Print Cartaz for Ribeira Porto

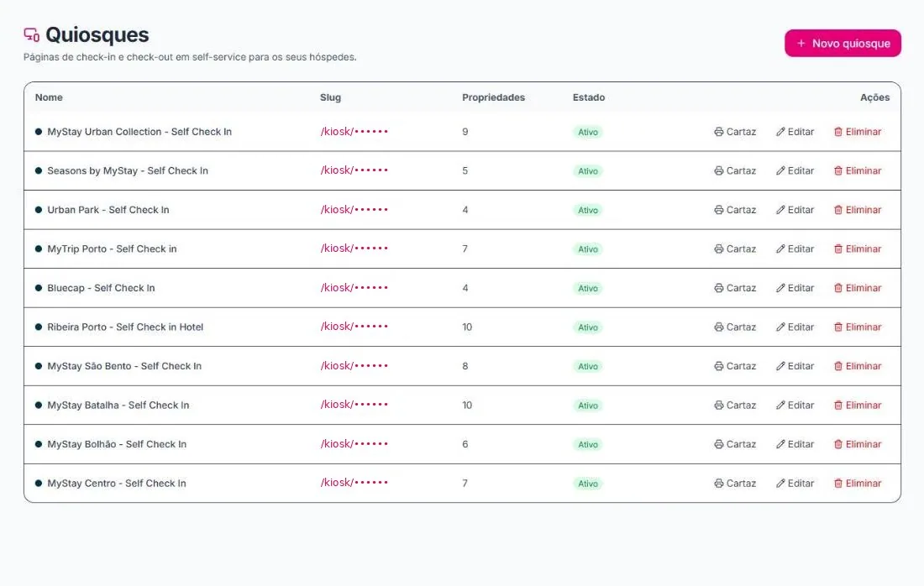pyautogui.click(x=735, y=327)
